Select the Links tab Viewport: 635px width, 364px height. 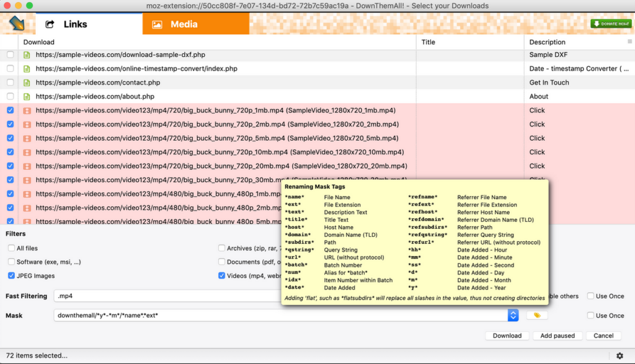click(x=74, y=23)
